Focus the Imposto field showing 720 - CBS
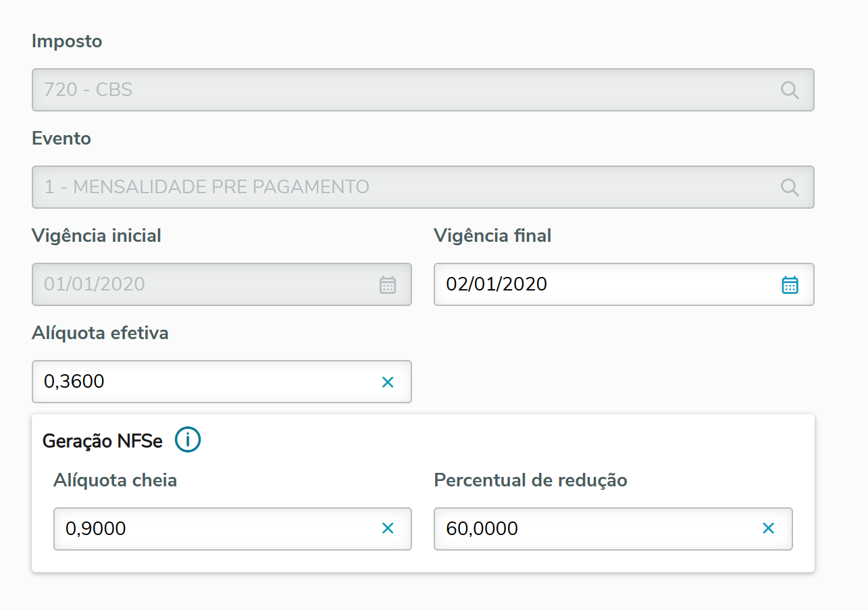This screenshot has width=868, height=610. 405,90
